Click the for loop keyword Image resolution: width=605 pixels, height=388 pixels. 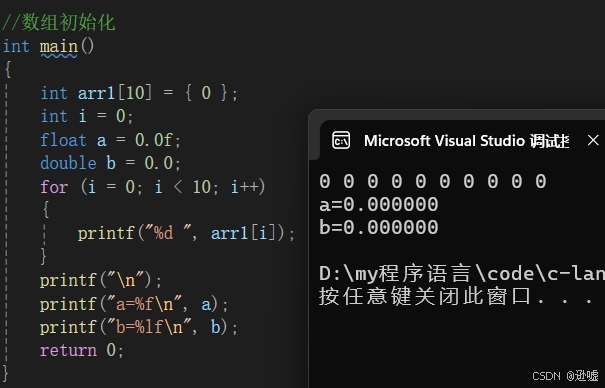pyautogui.click(x=54, y=187)
